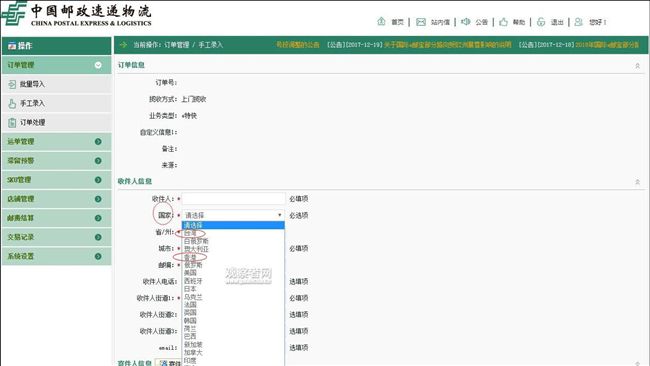
Task: Click the 帮助 thumbs-up icon
Action: pos(503,22)
